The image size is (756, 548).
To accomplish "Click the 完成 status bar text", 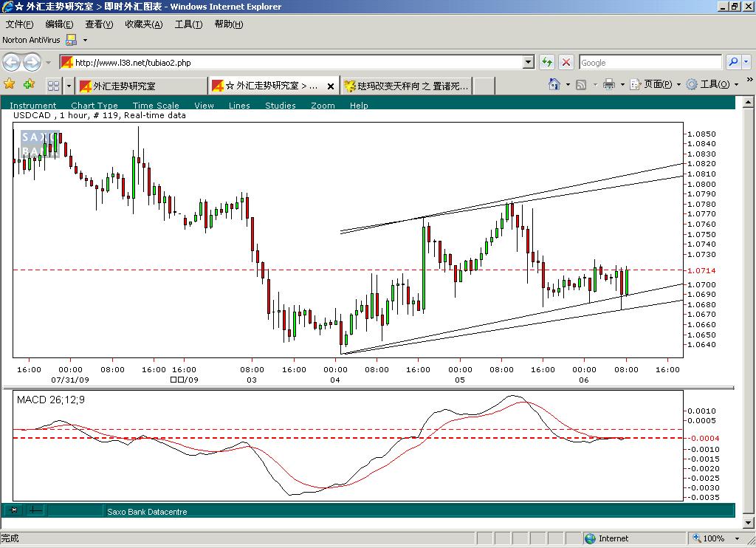I will click(10, 538).
